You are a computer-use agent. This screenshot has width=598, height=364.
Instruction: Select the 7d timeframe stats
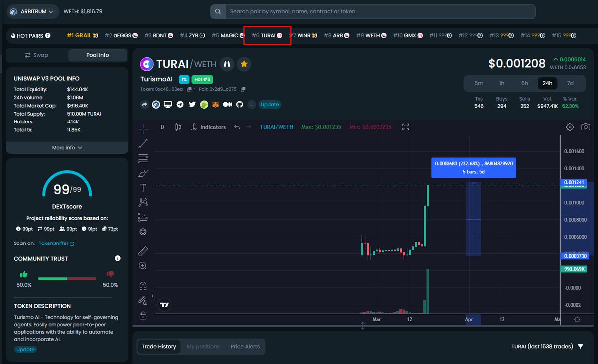coord(570,83)
